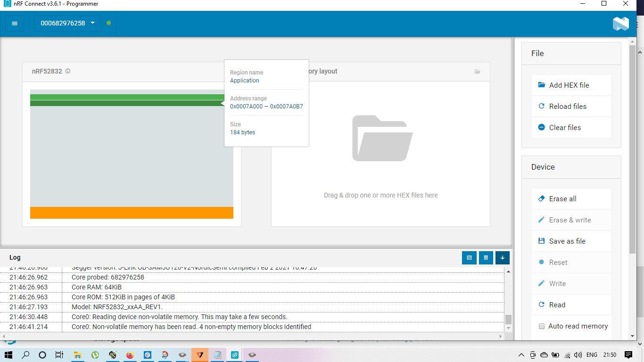Select the orange memory region at the bottom
The width and height of the screenshot is (644, 362).
tap(132, 213)
